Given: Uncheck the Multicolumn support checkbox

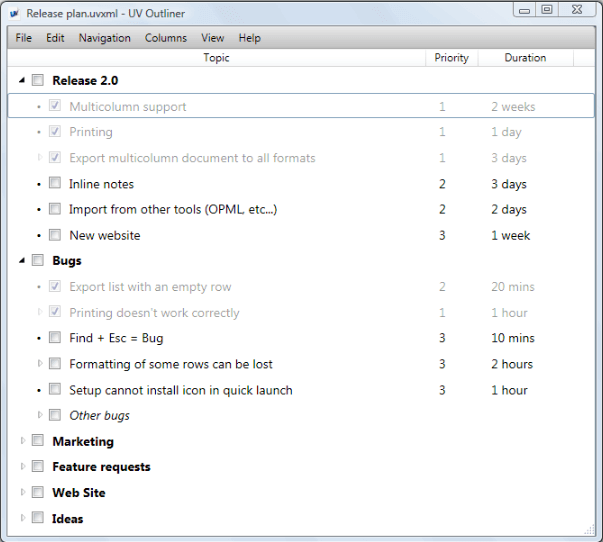Looking at the screenshot, I should pyautogui.click(x=55, y=106).
